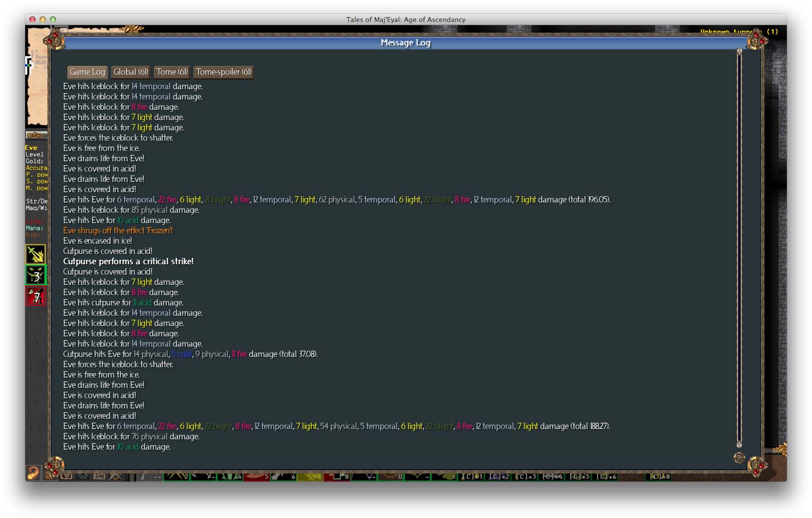Screen dimensions: 812x518
Task: Use hotbar talent slot numbered 4
Action: click(230, 477)
